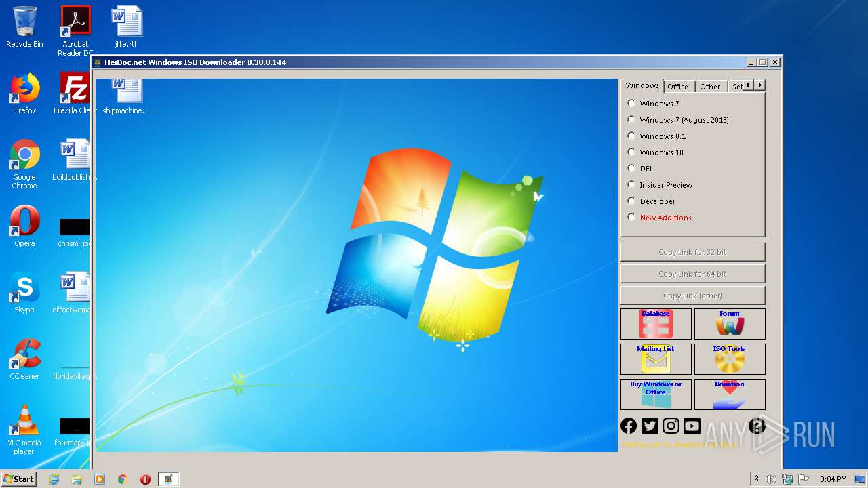Switch to the Windows tab
This screenshot has width=868, height=488.
[x=642, y=85]
